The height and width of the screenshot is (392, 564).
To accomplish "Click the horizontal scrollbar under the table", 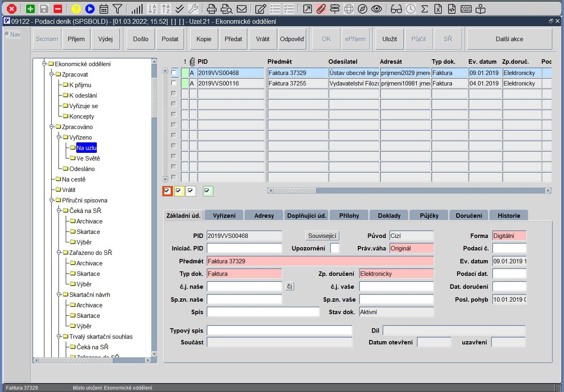I will coord(409,190).
